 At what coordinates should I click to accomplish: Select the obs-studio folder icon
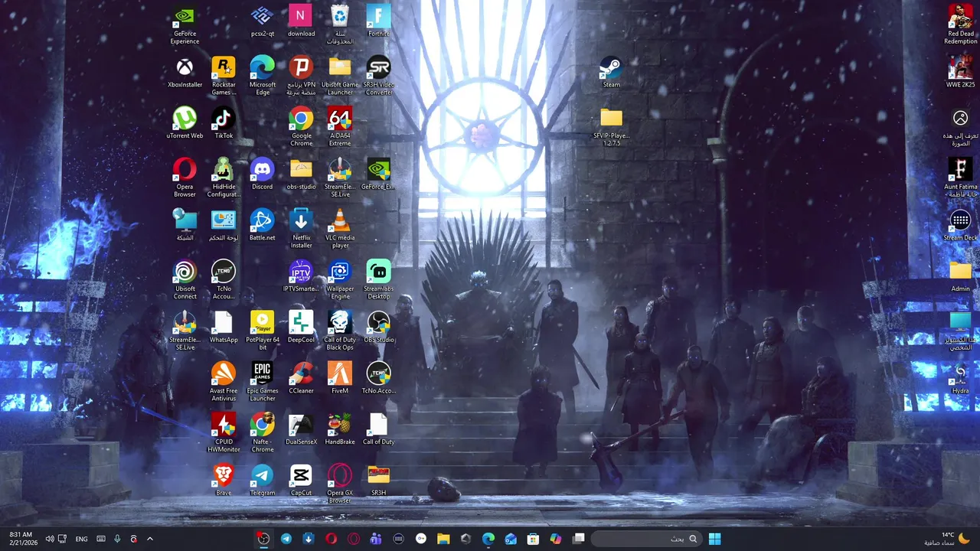301,174
